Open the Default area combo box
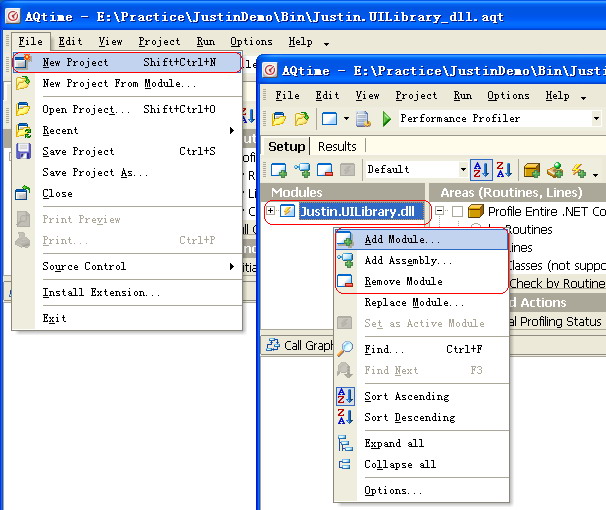The width and height of the screenshot is (606, 510). (x=463, y=170)
